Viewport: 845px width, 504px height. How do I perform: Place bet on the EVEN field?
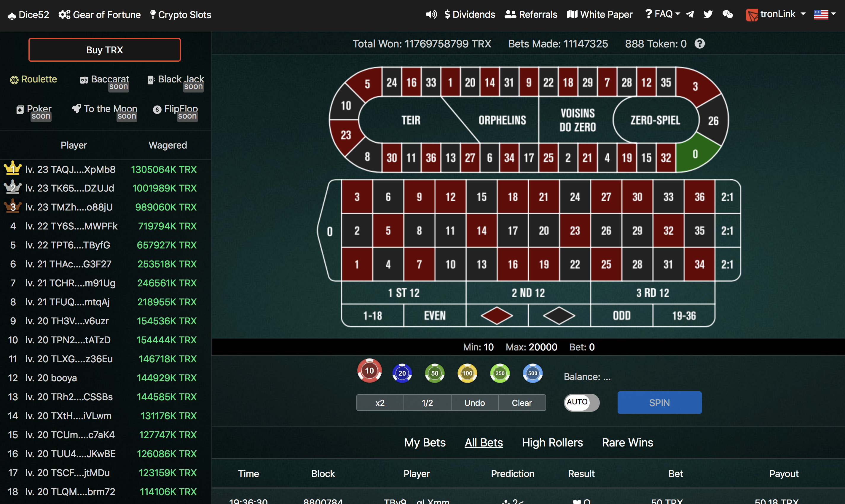click(x=434, y=315)
